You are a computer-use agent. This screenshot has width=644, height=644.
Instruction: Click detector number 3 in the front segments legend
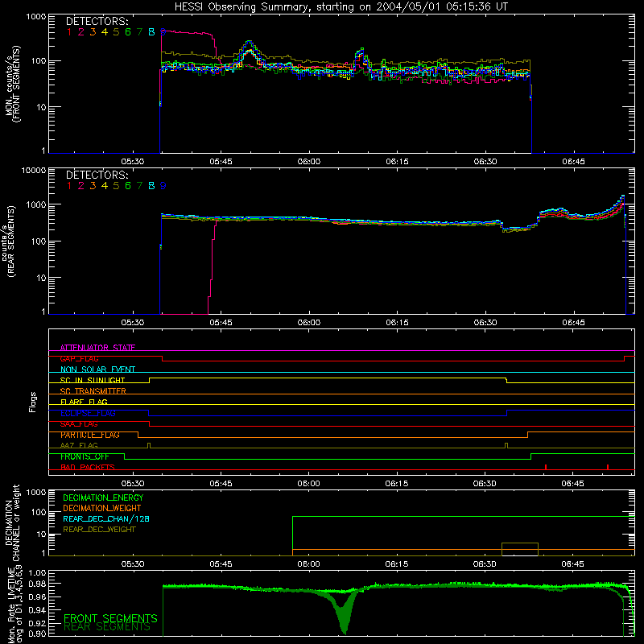click(x=93, y=32)
